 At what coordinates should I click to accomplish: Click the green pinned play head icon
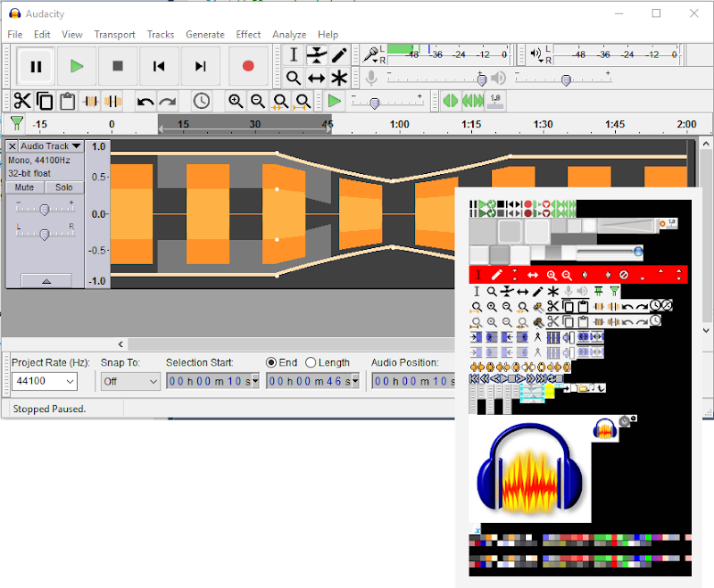[17, 123]
